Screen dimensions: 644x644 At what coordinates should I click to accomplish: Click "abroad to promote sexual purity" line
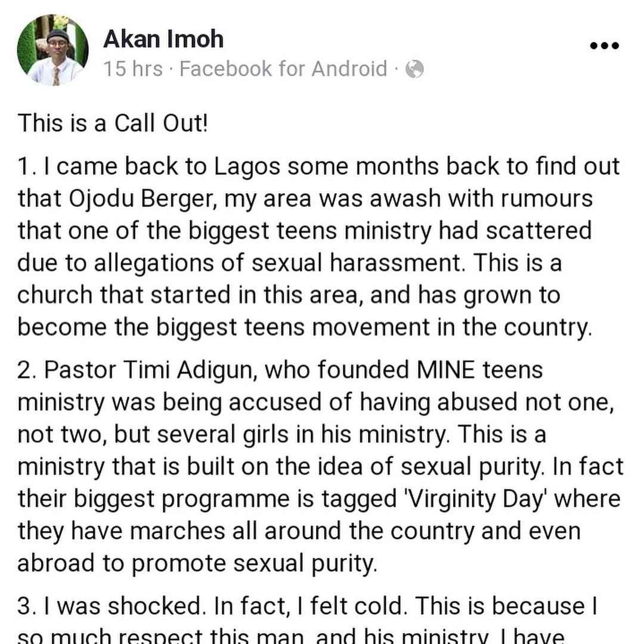coord(197,563)
